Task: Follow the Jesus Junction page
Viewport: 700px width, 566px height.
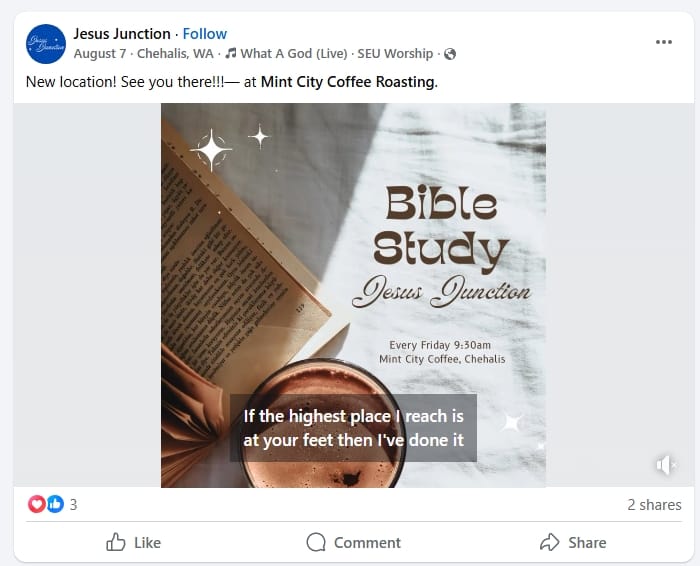Action: tap(204, 34)
